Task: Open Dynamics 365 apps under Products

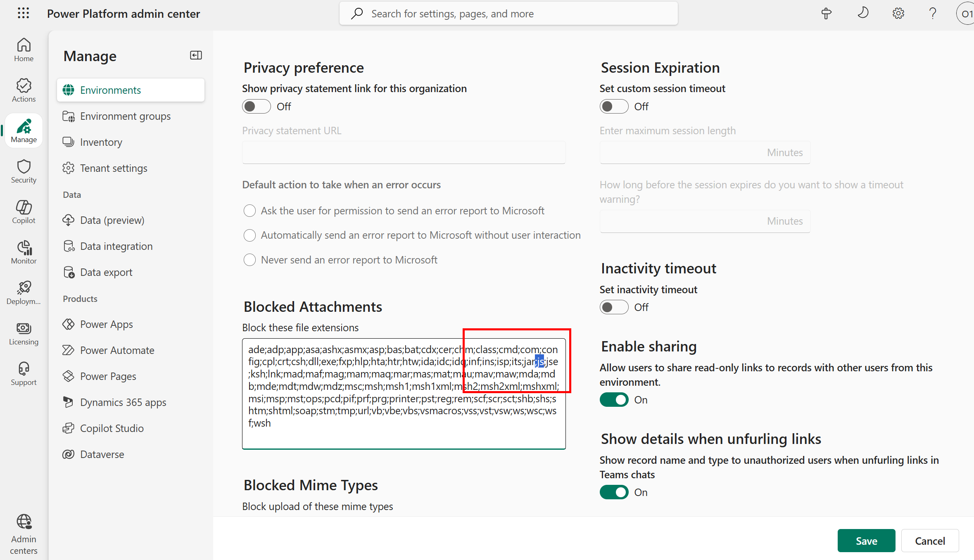Action: point(123,402)
